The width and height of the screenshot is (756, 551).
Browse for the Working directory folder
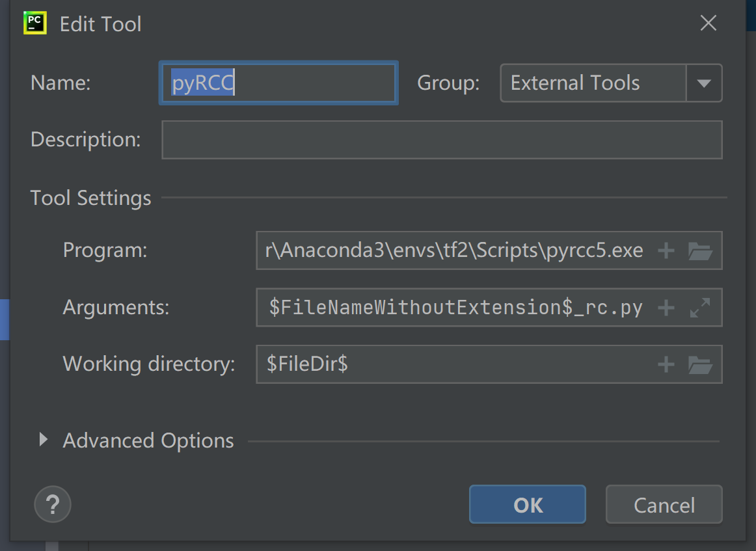[x=700, y=364]
